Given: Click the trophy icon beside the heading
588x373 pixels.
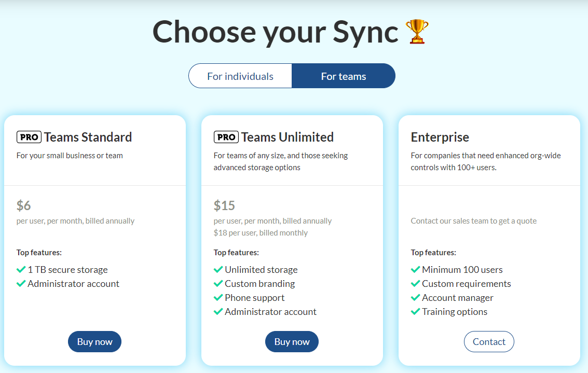Looking at the screenshot, I should click(417, 32).
